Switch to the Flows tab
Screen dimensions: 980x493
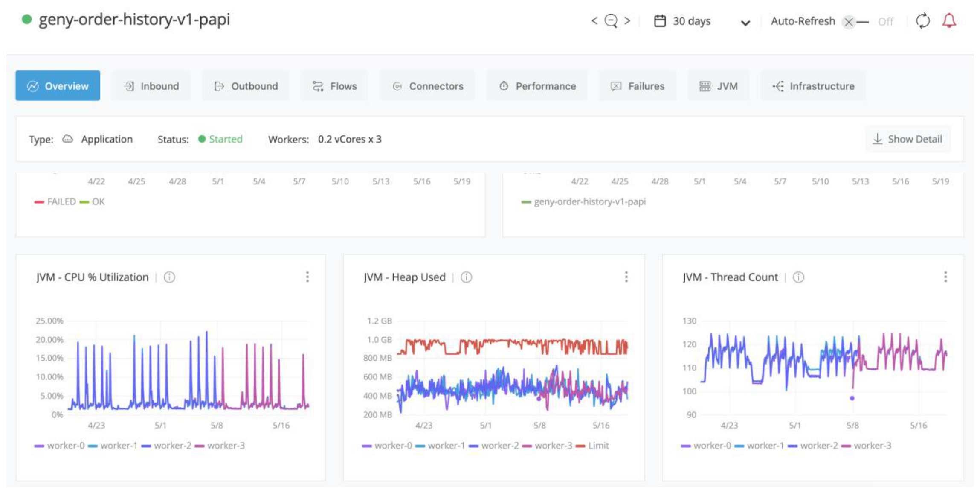click(x=334, y=86)
